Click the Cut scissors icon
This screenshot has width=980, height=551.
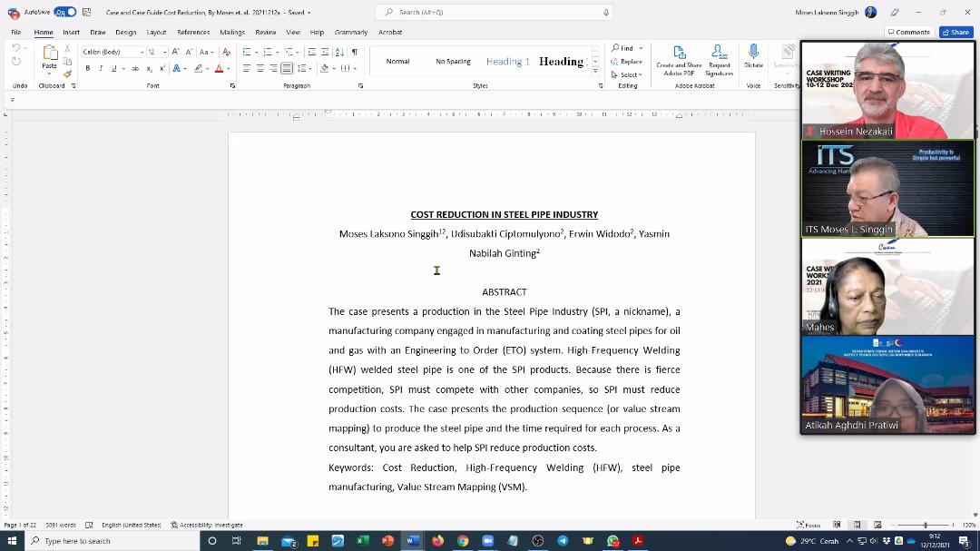point(67,49)
